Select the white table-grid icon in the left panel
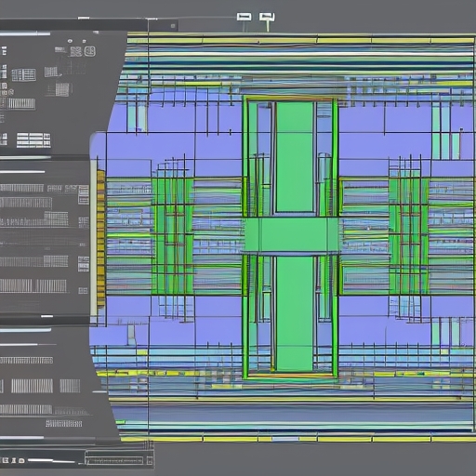 23,74
